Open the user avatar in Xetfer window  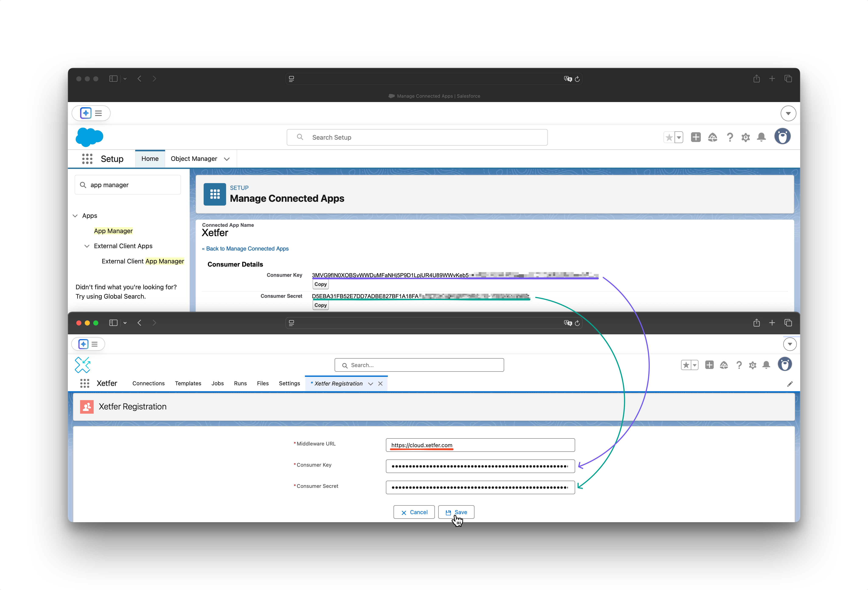pyautogui.click(x=784, y=364)
